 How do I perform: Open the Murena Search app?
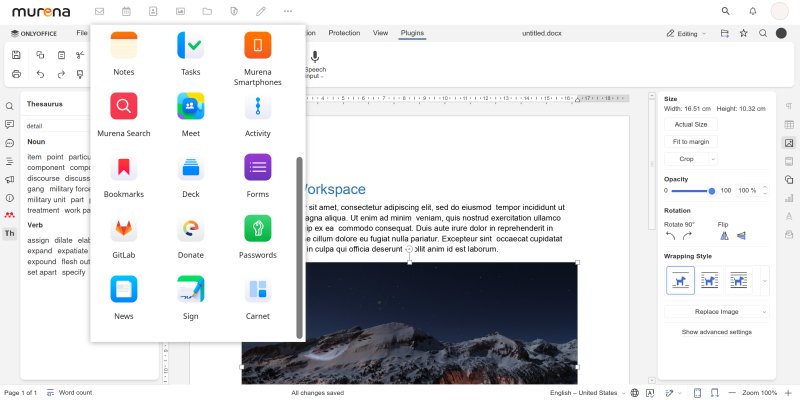[x=123, y=106]
